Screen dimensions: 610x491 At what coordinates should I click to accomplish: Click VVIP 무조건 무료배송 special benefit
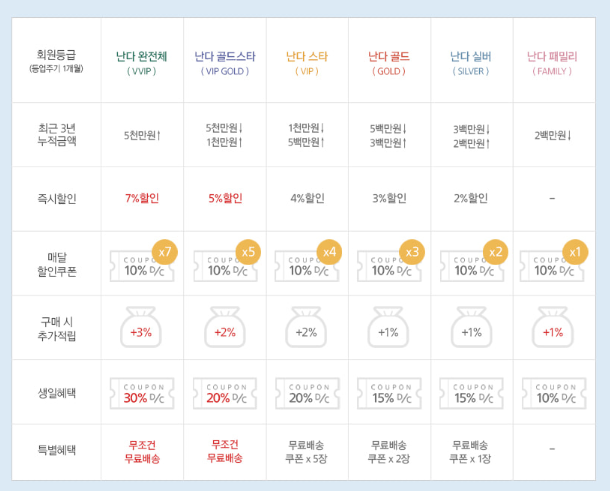pyautogui.click(x=142, y=452)
